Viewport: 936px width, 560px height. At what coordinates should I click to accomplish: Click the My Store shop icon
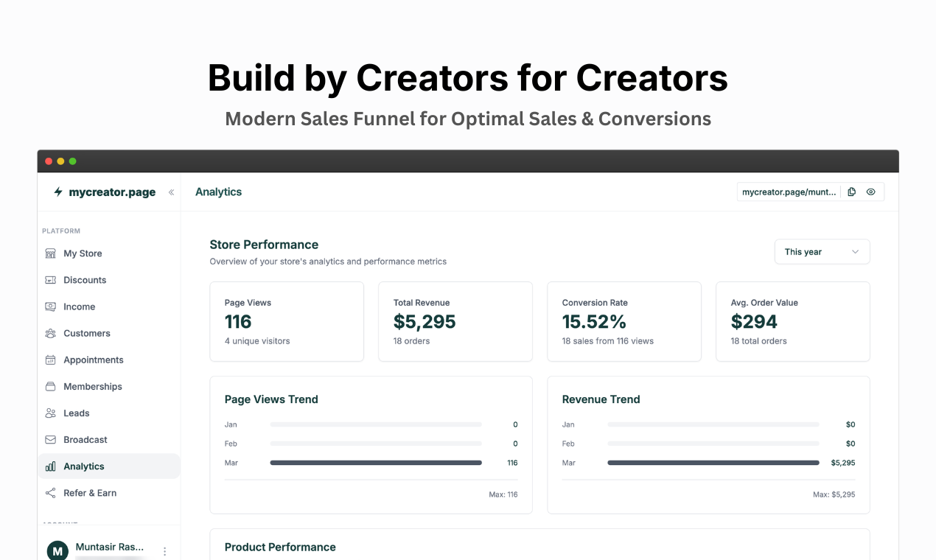50,253
